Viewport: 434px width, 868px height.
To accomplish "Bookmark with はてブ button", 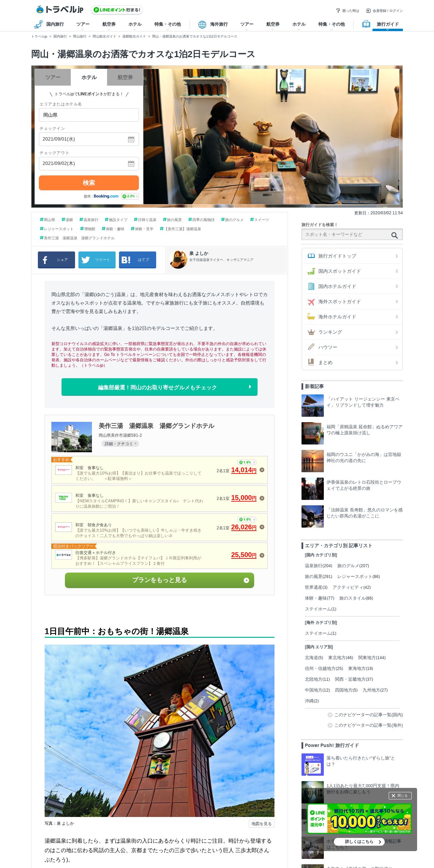I will point(138,260).
